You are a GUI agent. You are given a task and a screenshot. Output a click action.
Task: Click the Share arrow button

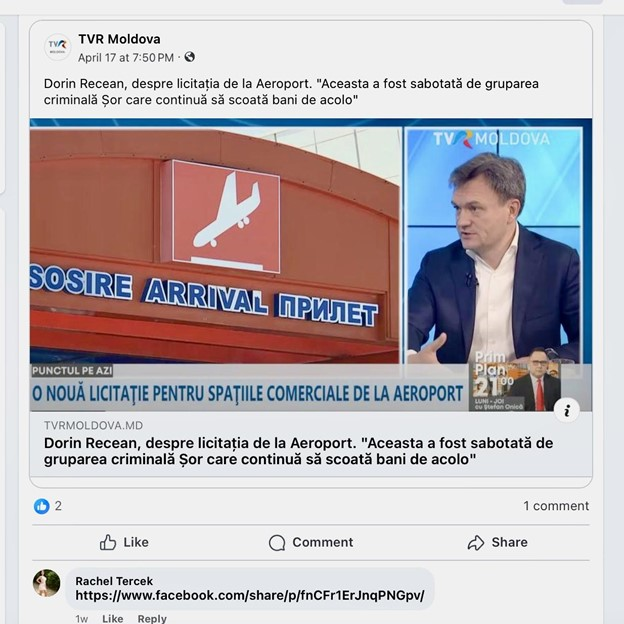[497, 542]
